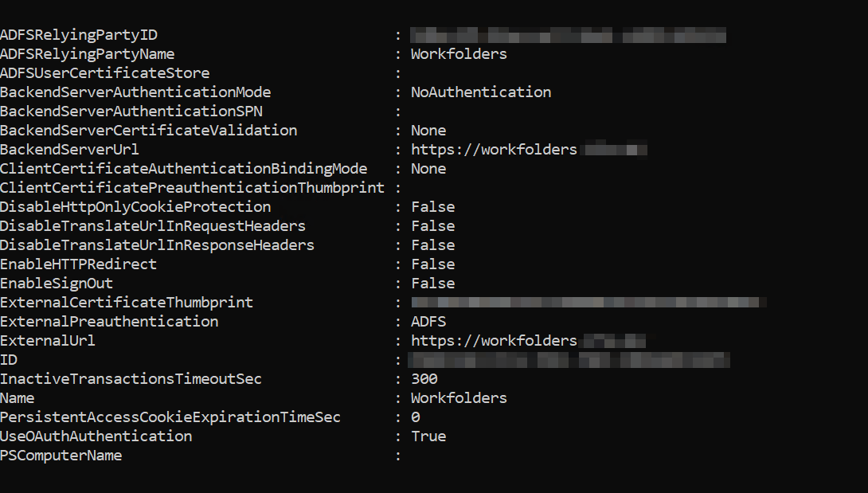Click the ADFSRelyingPartyName property label

coord(88,54)
